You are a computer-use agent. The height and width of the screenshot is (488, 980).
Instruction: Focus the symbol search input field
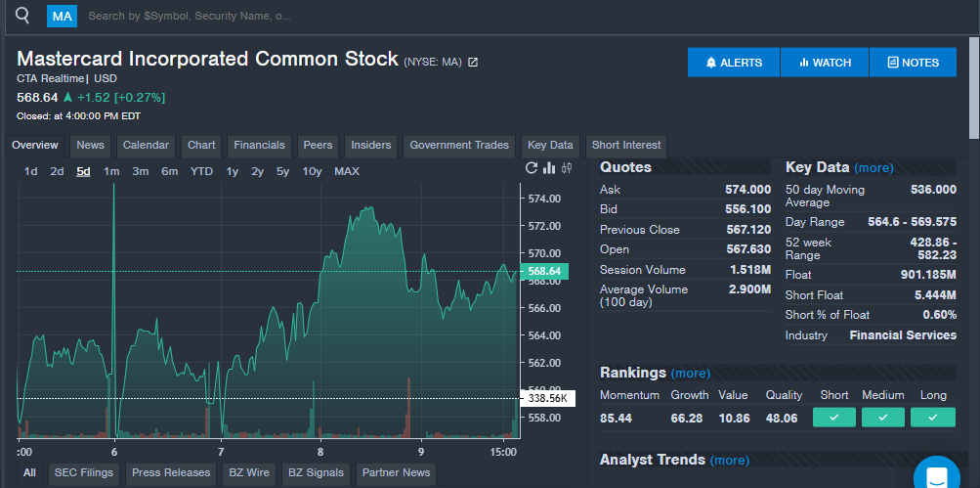tap(190, 17)
